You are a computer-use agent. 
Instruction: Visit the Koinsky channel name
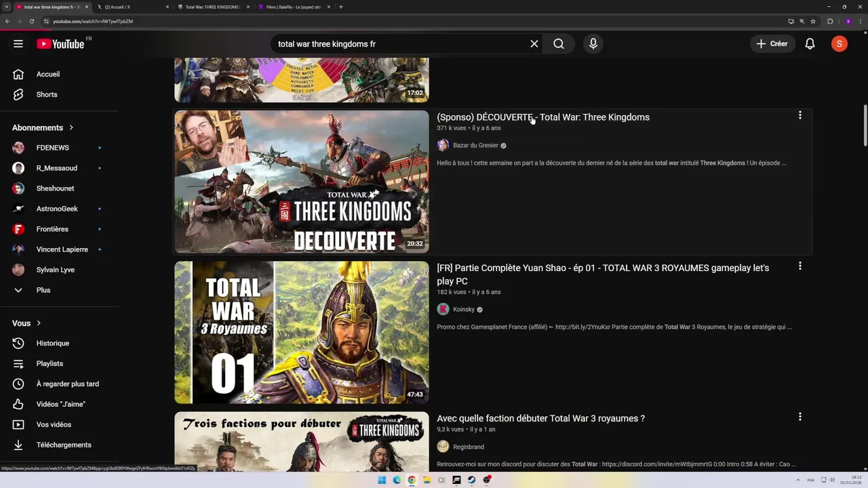click(x=464, y=310)
